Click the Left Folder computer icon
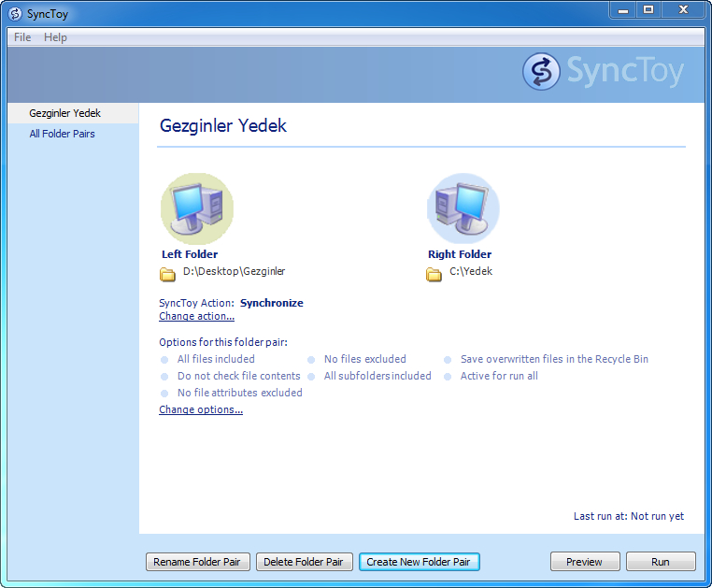This screenshot has width=712, height=588. [x=196, y=208]
